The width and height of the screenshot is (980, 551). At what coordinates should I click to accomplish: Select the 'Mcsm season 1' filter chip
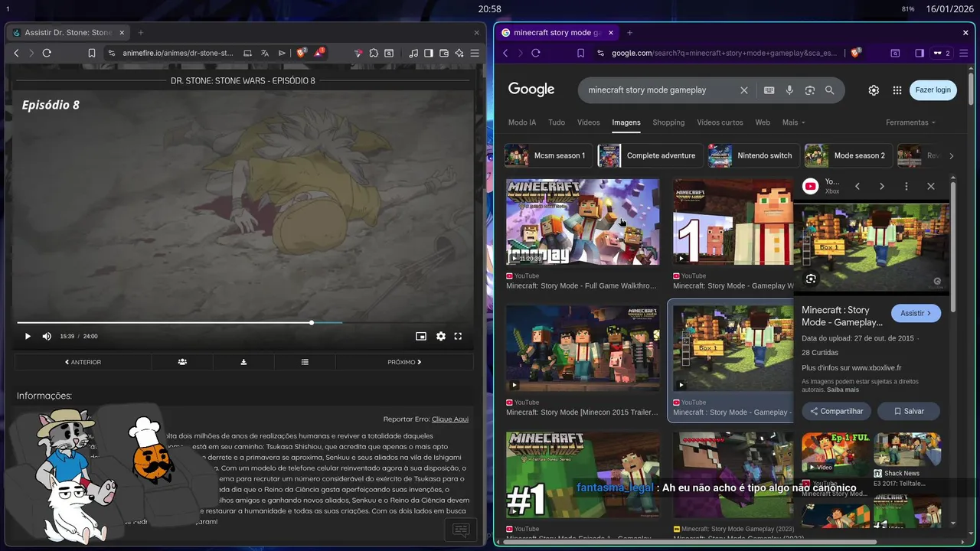pyautogui.click(x=548, y=155)
